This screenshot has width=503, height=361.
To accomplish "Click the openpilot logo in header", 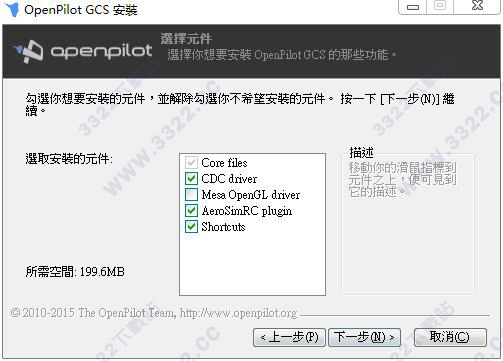I will [x=83, y=51].
